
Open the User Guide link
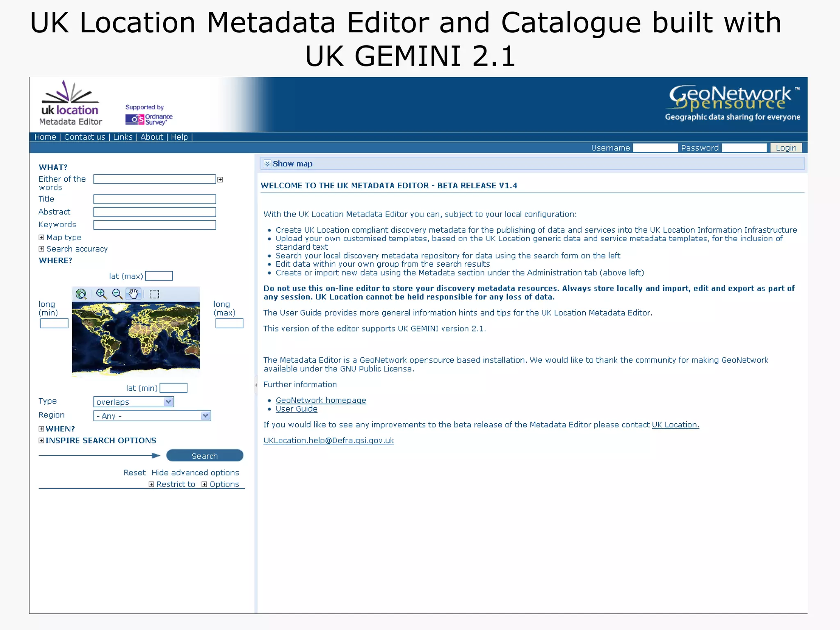point(297,409)
